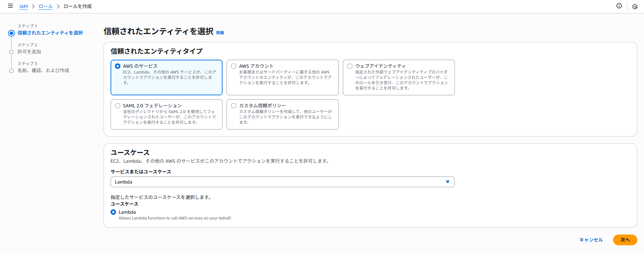Select the Lambda use case radio button
This screenshot has width=644, height=254.
[x=113, y=212]
